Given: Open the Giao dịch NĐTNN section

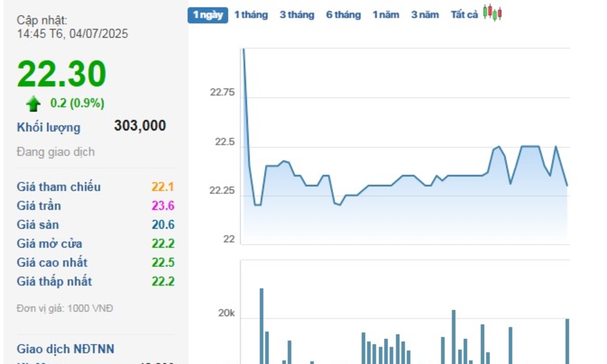Looking at the screenshot, I should [65, 349].
